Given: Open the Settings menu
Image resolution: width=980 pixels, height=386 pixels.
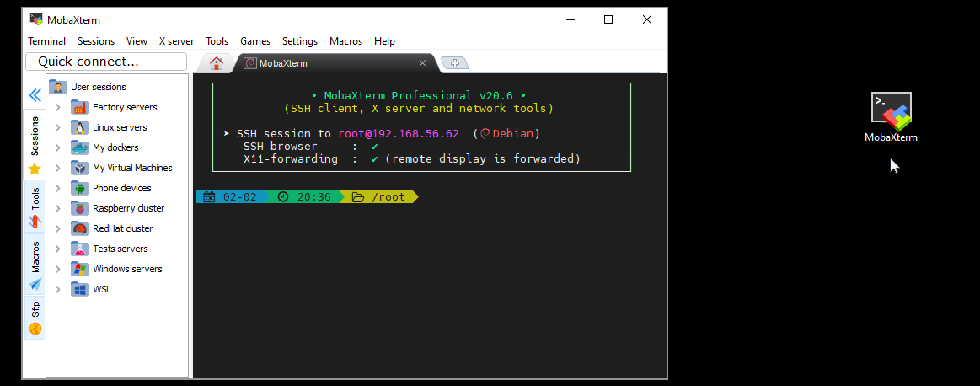Looking at the screenshot, I should tap(300, 41).
